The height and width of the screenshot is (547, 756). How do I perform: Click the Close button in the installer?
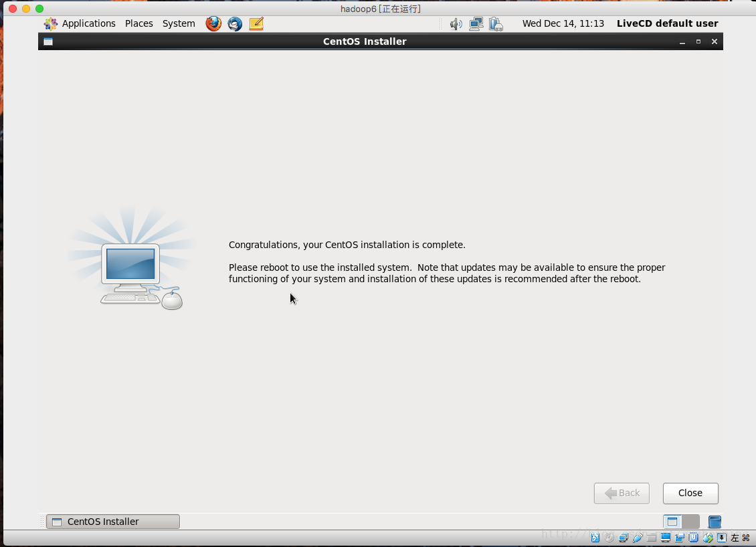pyautogui.click(x=690, y=493)
